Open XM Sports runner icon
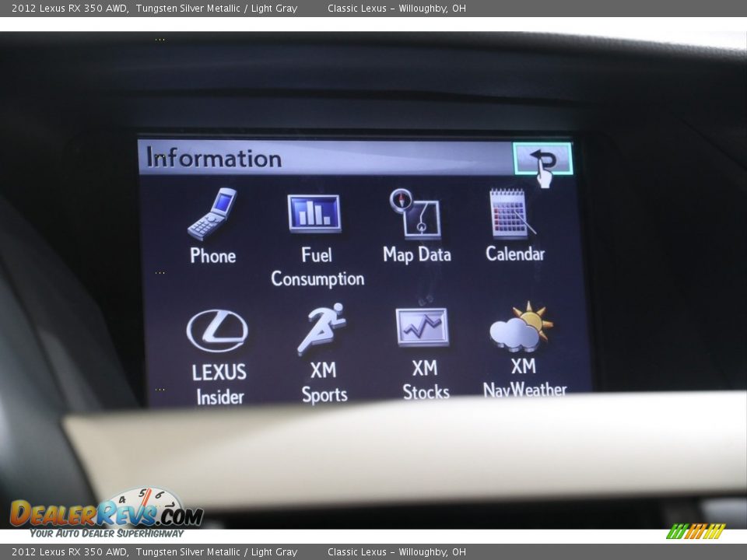Image resolution: width=747 pixels, height=560 pixels. [x=322, y=328]
